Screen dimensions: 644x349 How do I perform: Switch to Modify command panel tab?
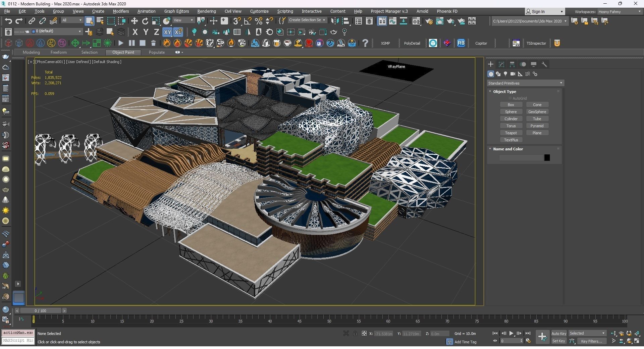(501, 64)
